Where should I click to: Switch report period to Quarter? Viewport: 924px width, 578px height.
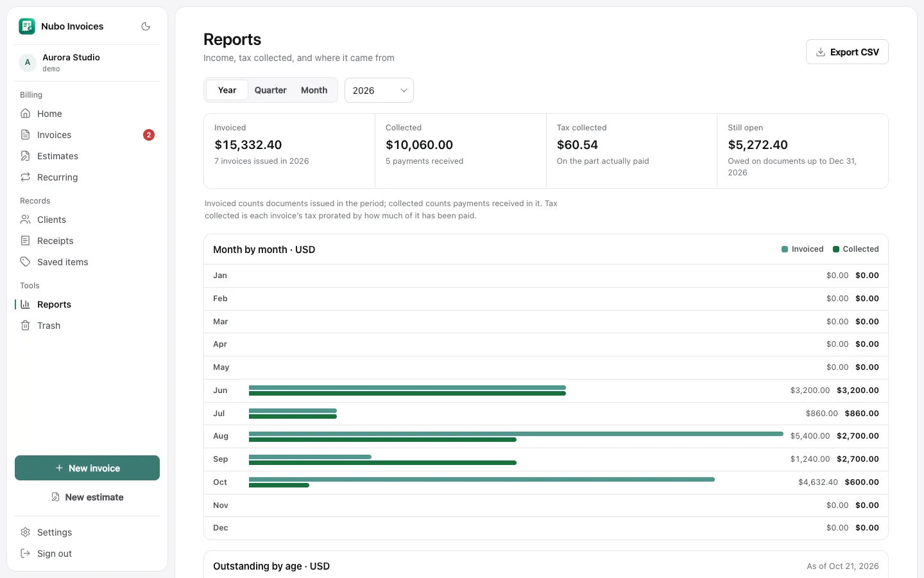[x=271, y=91]
